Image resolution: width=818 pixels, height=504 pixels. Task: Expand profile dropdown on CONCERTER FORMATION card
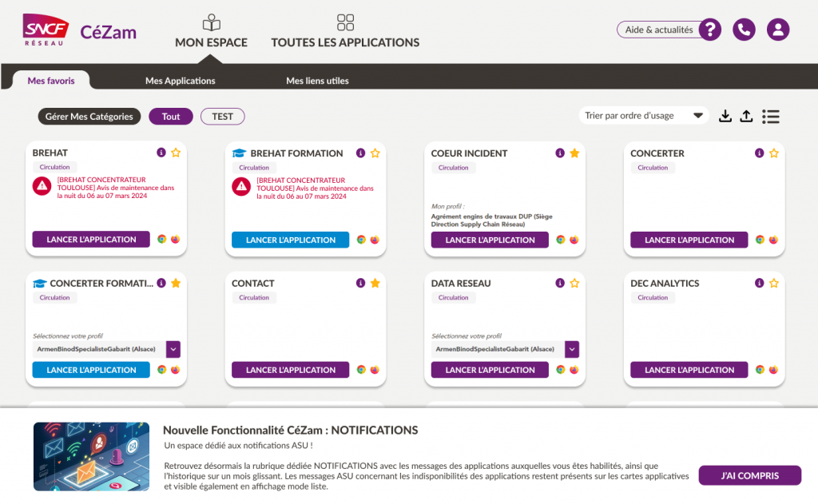coord(173,349)
